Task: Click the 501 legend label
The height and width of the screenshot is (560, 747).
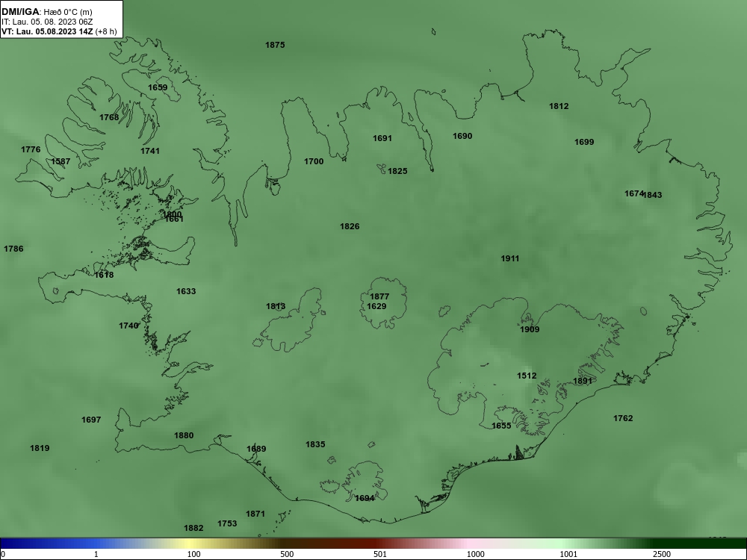Action: coord(380,554)
